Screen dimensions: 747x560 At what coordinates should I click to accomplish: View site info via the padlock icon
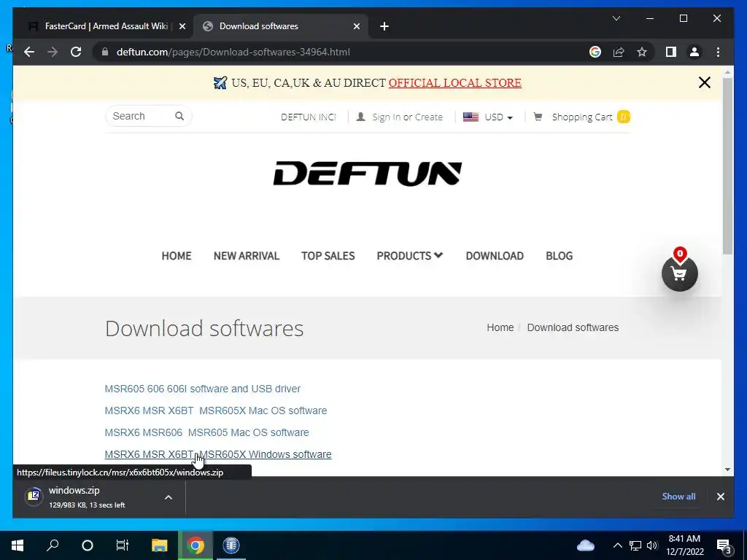(x=105, y=52)
